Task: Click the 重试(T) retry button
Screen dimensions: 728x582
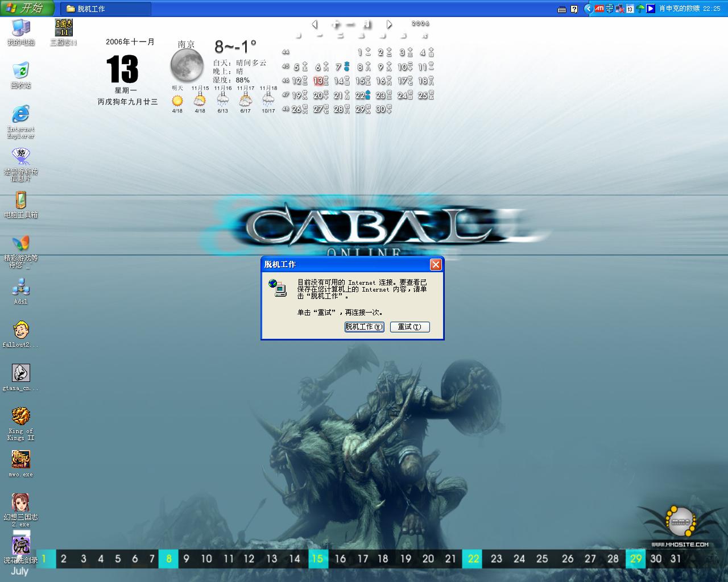Action: [x=409, y=327]
